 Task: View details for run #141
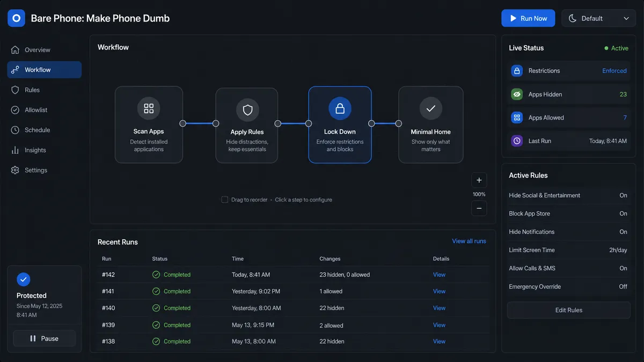tap(439, 291)
